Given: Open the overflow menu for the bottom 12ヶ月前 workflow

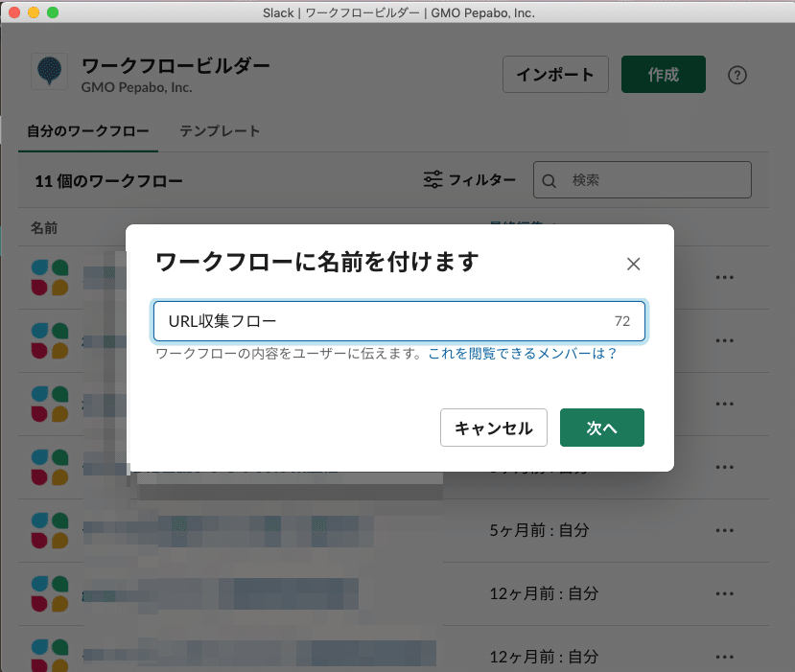Looking at the screenshot, I should tap(724, 657).
